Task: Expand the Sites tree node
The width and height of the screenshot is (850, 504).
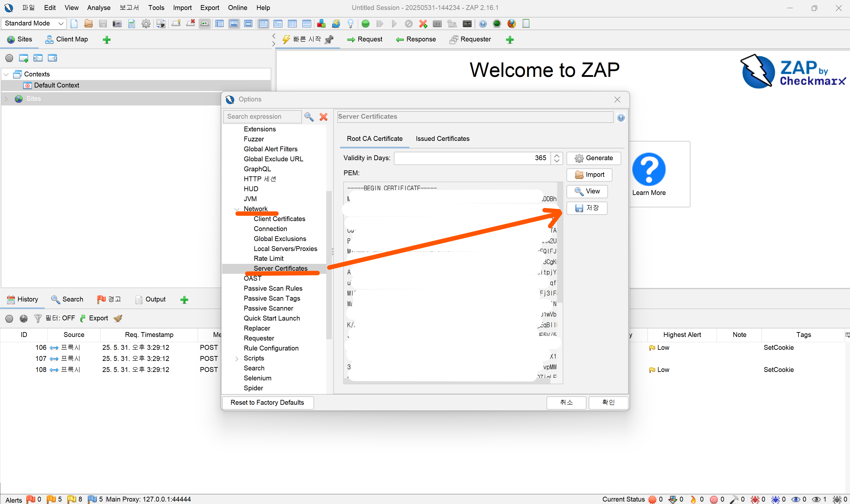Action: point(6,99)
